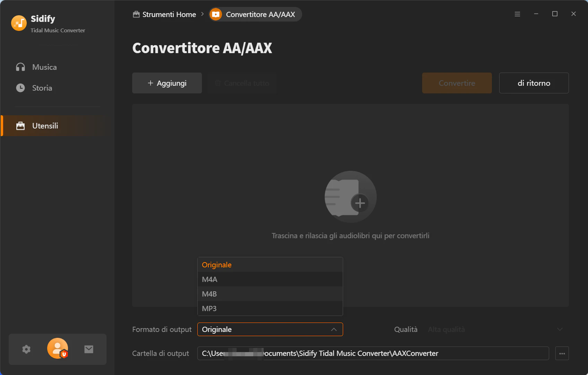This screenshot has width=588, height=375.
Task: Click the Convertire button
Action: coord(457,83)
